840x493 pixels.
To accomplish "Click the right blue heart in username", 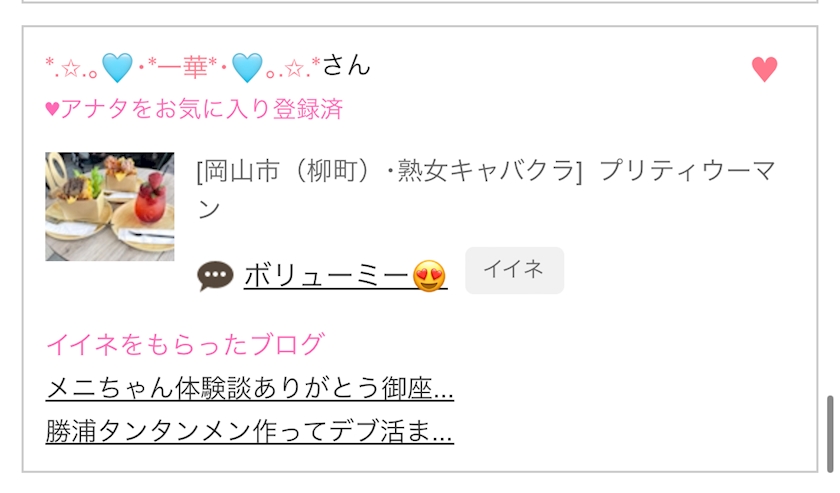I will tap(247, 68).
